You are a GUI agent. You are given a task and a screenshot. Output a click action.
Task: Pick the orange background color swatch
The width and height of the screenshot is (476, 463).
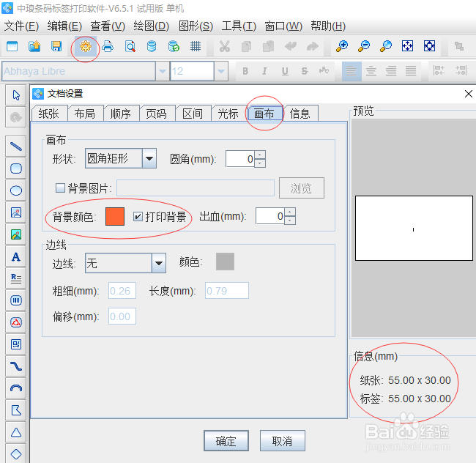click(115, 216)
